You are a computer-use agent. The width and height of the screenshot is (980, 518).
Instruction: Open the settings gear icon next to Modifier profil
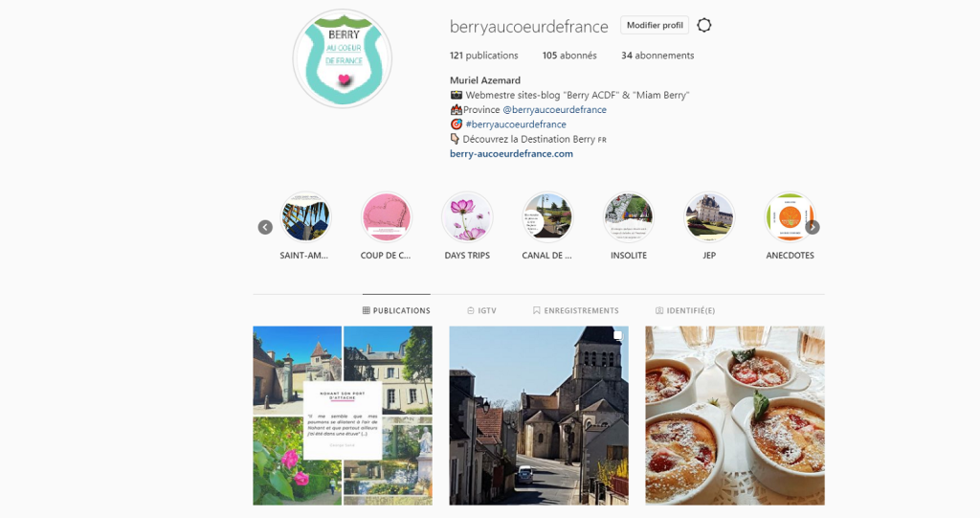click(703, 25)
